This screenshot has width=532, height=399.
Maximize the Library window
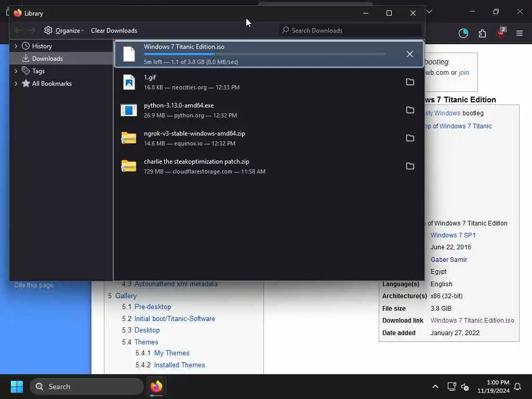pyautogui.click(x=389, y=13)
